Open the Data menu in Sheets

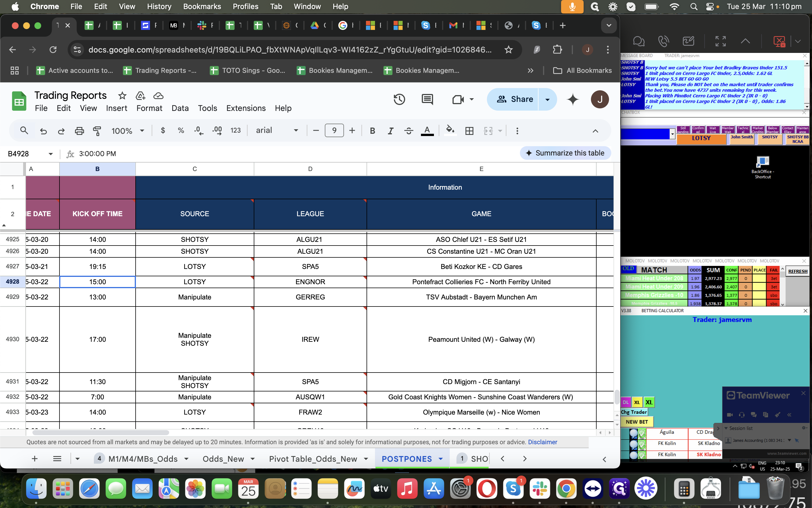(x=180, y=108)
